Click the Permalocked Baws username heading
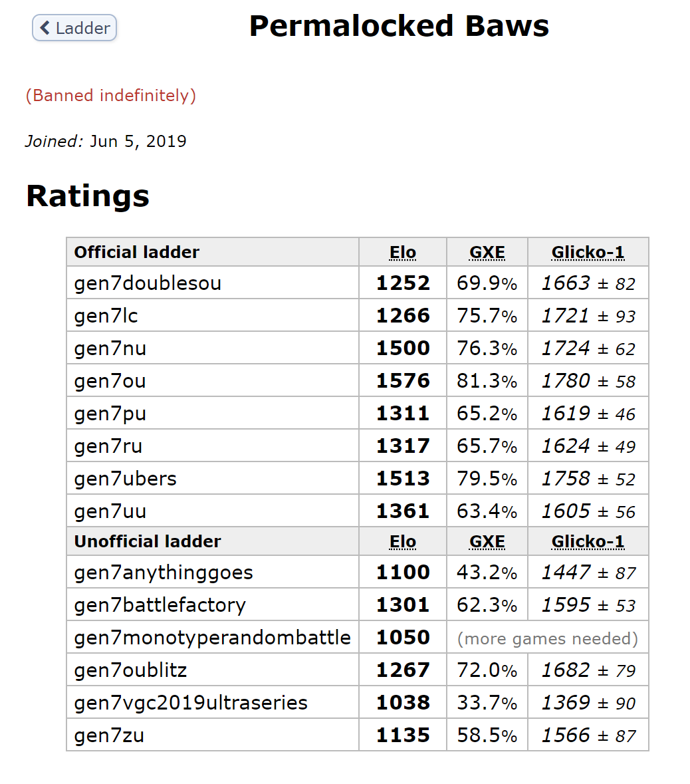Viewport: 690px width, 784px height. pyautogui.click(x=399, y=26)
